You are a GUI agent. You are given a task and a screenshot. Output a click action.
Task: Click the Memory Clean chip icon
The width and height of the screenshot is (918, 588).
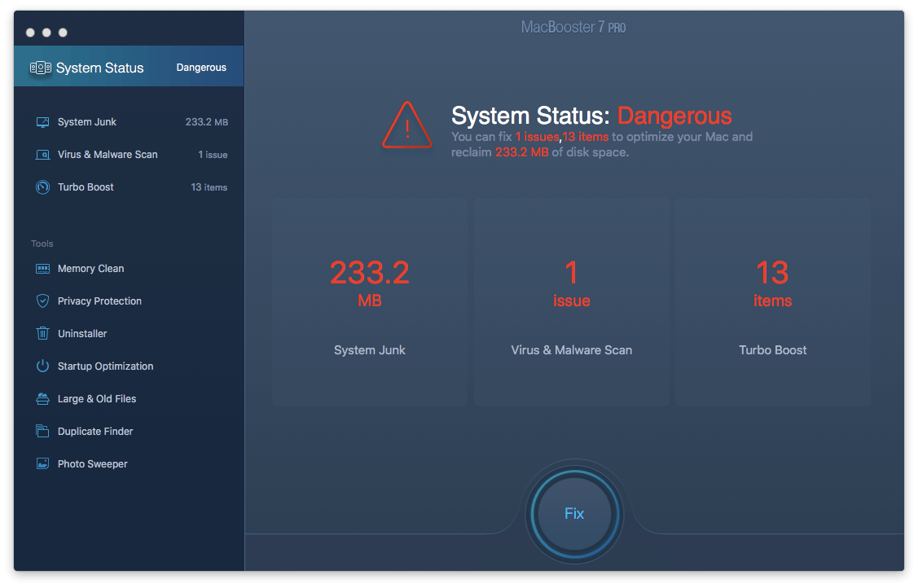[42, 269]
